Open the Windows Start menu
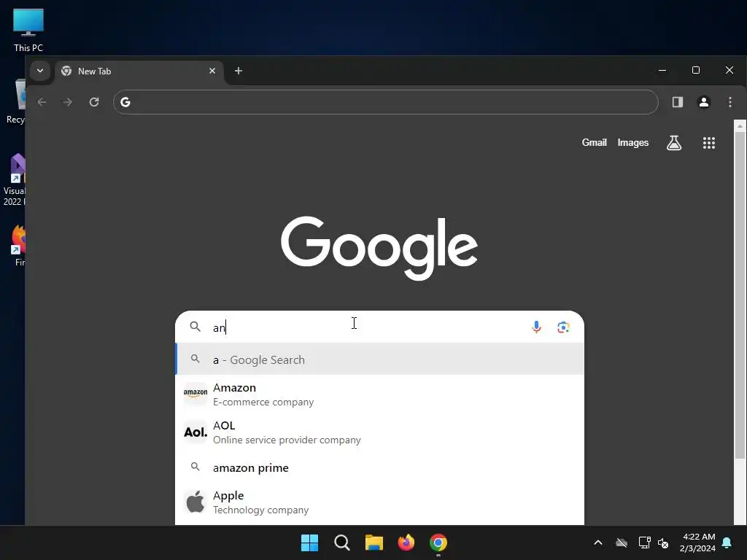This screenshot has height=560, width=747. pos(309,542)
